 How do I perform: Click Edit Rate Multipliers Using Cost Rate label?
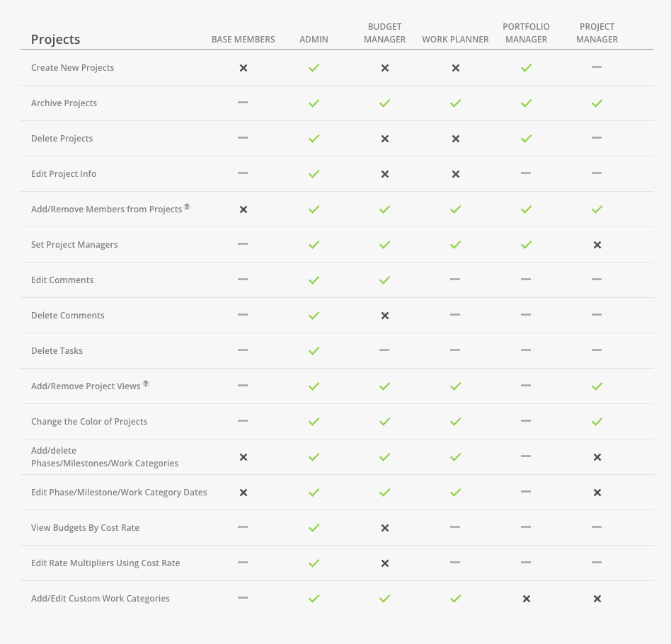pos(105,563)
